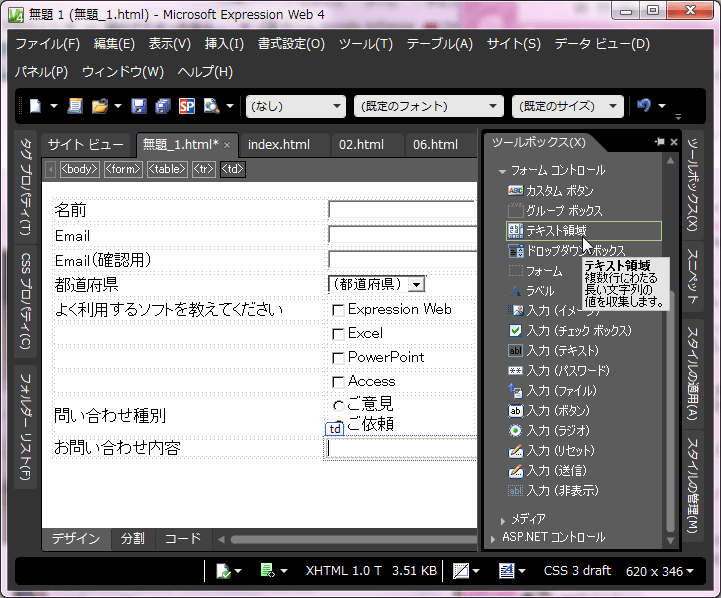Expand the ASP.NET コントロール toolbox group
The width and height of the screenshot is (721, 598).
tap(493, 539)
